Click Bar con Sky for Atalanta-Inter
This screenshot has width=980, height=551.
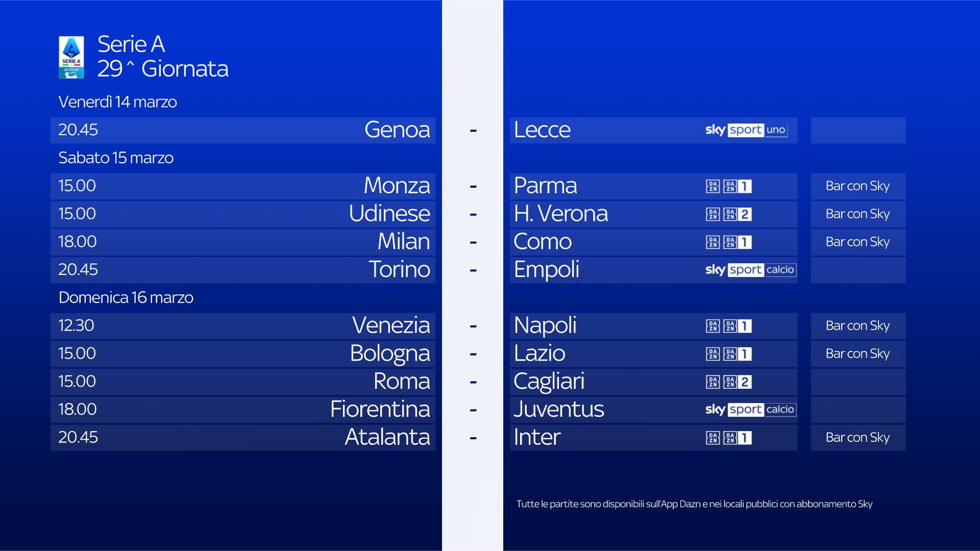tap(857, 438)
